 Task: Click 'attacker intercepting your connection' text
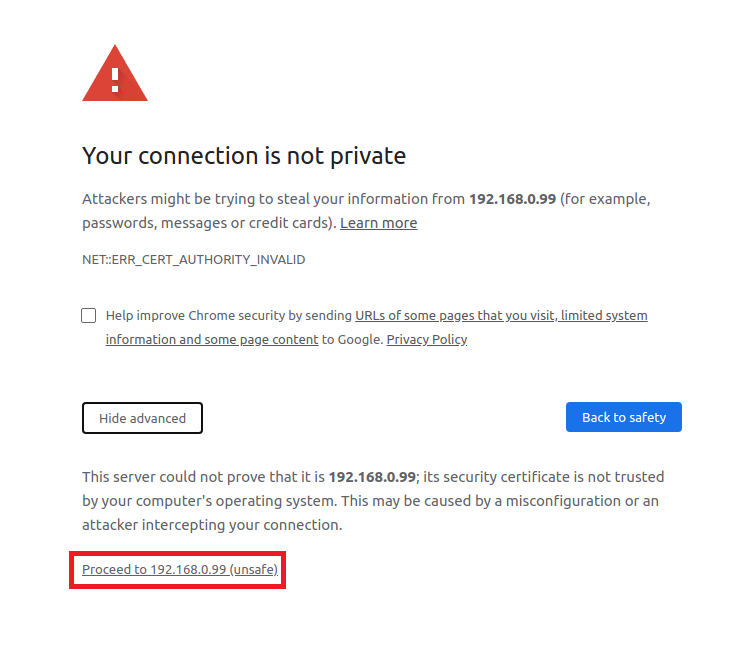click(212, 525)
